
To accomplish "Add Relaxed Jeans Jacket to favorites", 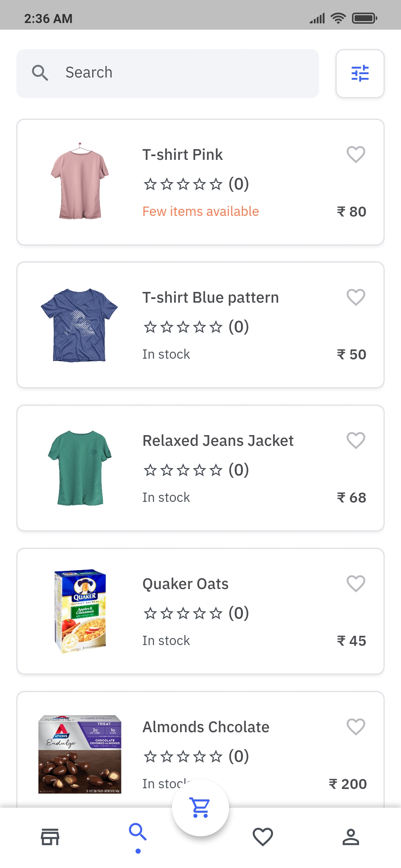I will click(356, 440).
